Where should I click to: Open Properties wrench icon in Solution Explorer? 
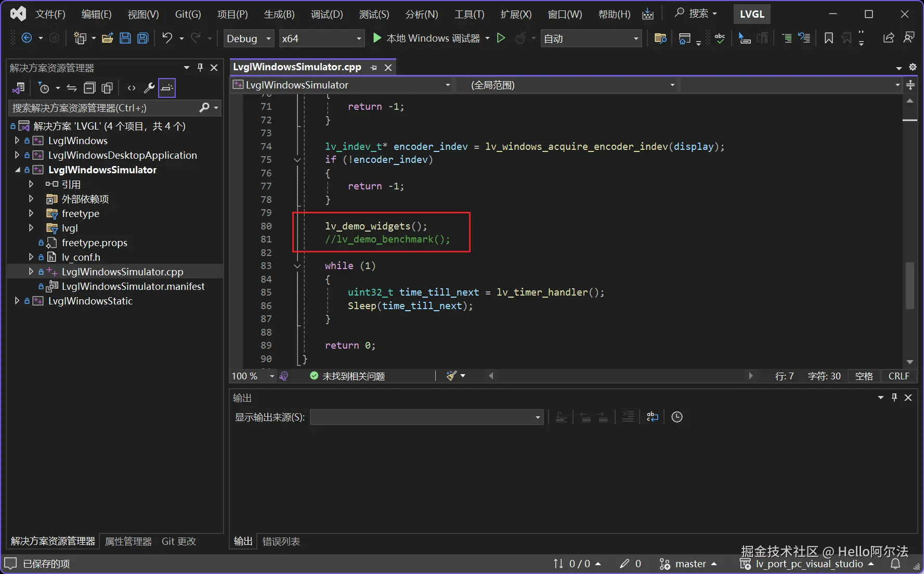(149, 88)
